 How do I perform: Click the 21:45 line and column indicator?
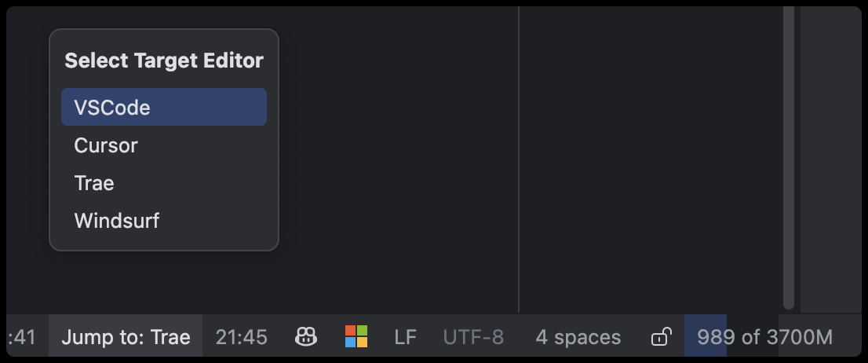click(242, 337)
